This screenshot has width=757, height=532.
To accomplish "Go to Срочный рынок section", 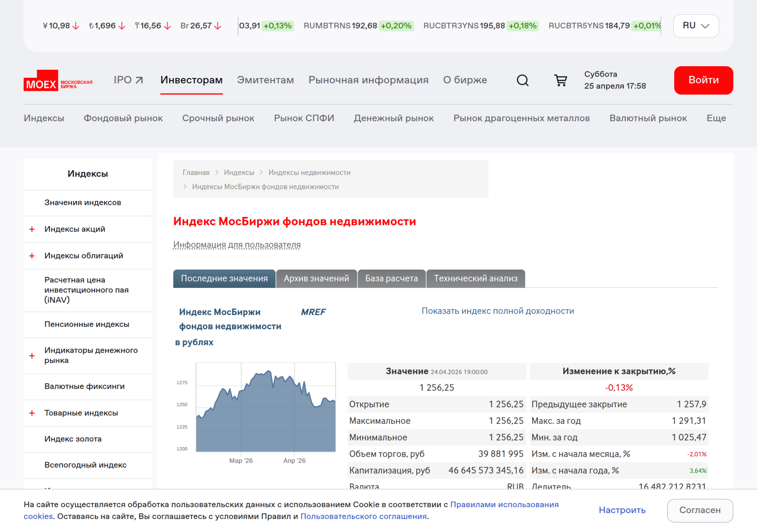I will click(x=218, y=118).
